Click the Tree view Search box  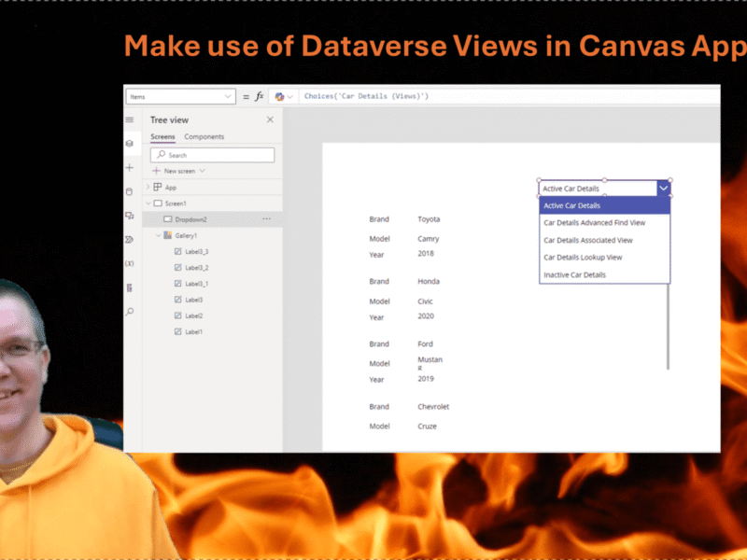point(213,155)
